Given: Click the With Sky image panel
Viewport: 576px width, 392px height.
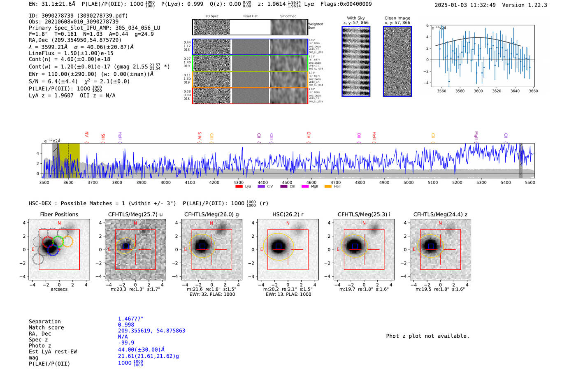Looking at the screenshot, I should (x=356, y=61).
